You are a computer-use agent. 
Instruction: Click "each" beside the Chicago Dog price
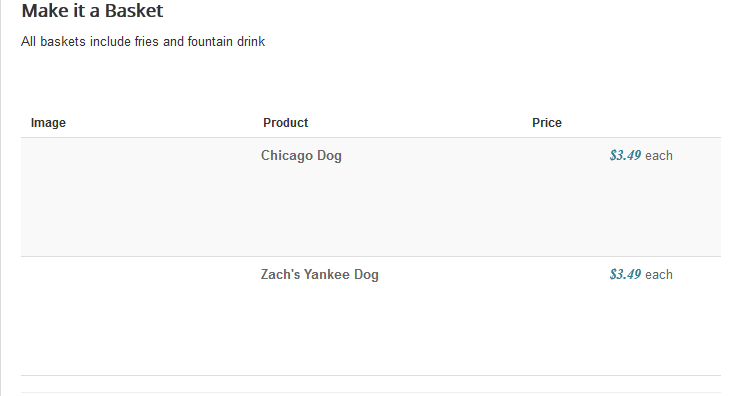coord(659,156)
